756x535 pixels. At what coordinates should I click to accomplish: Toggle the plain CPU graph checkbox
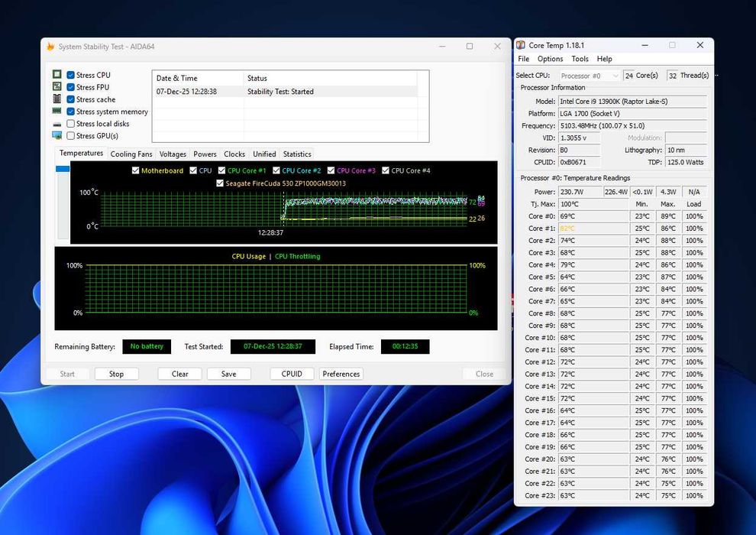click(x=193, y=170)
